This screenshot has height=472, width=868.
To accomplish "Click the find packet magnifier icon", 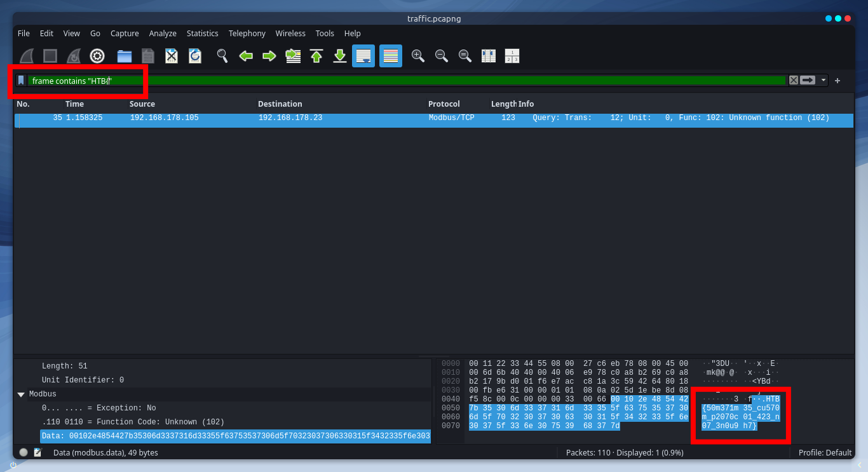I will click(x=222, y=56).
